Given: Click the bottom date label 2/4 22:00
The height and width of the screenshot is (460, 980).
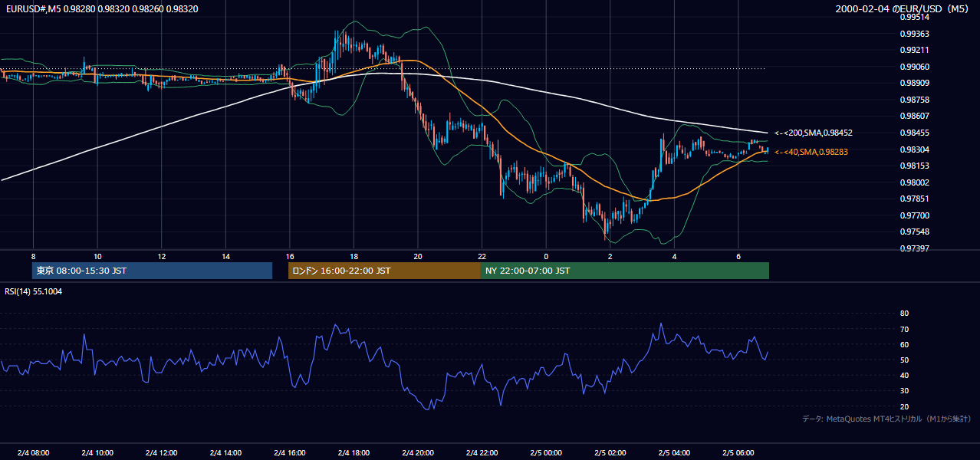Looking at the screenshot, I should (482, 452).
